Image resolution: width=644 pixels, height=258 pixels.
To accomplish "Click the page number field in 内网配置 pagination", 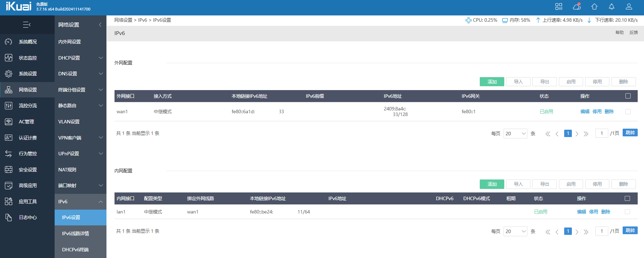I will (x=601, y=231).
